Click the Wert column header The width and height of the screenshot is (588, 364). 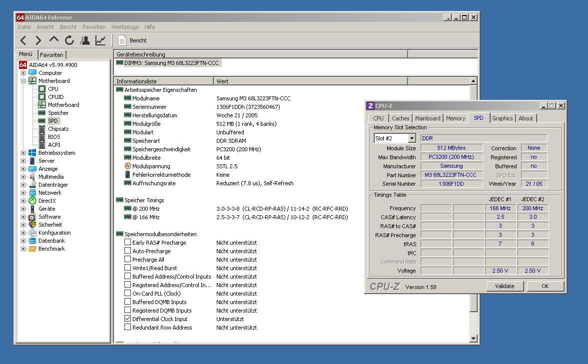tap(311, 81)
